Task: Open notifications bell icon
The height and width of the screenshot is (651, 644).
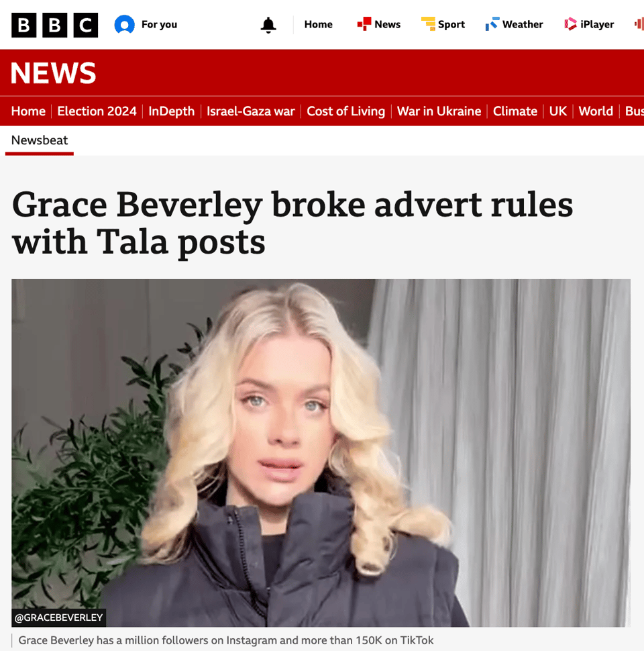Action: click(x=268, y=25)
